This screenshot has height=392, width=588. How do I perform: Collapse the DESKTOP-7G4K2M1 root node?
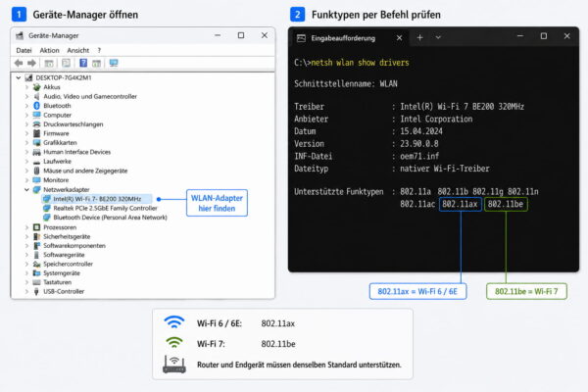pos(19,77)
